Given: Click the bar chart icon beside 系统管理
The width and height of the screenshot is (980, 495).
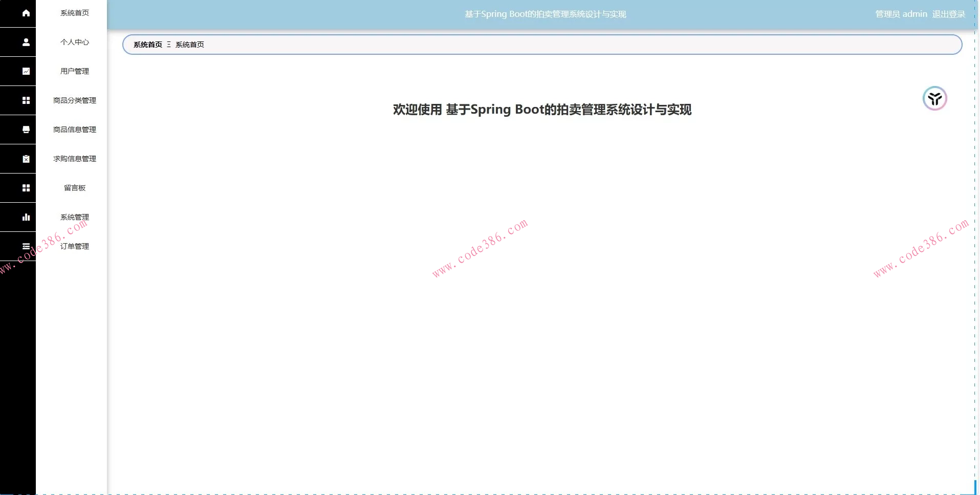Looking at the screenshot, I should coord(26,217).
